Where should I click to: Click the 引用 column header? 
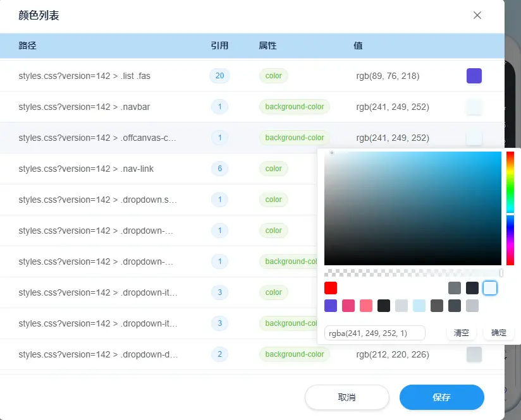219,45
